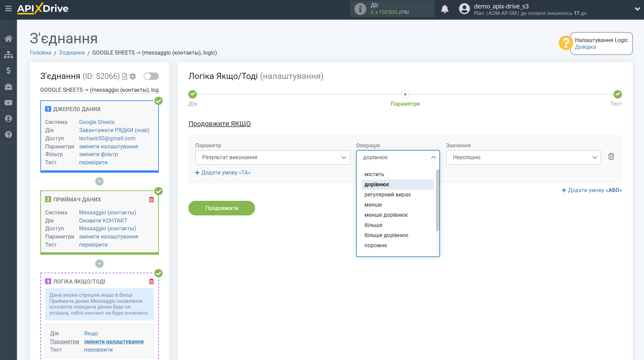The height and width of the screenshot is (360, 644).
Task: Select 'містить' from the operation list
Action: click(374, 174)
